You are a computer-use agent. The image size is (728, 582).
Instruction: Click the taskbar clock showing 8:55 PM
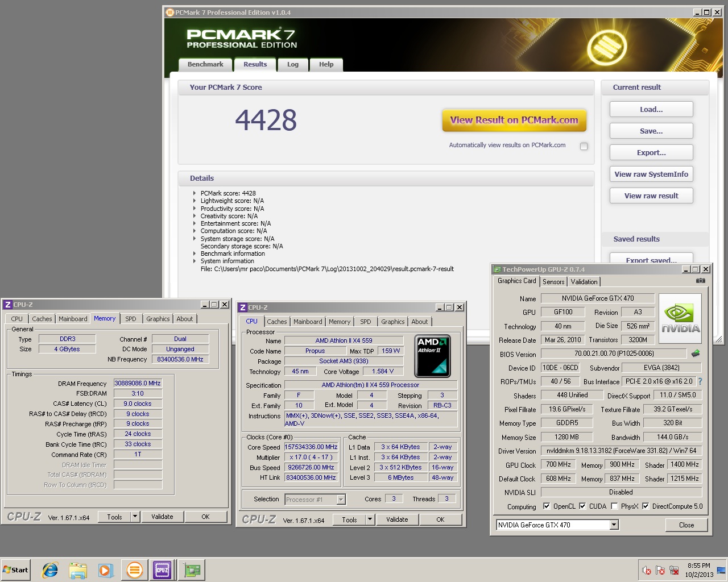tap(699, 570)
